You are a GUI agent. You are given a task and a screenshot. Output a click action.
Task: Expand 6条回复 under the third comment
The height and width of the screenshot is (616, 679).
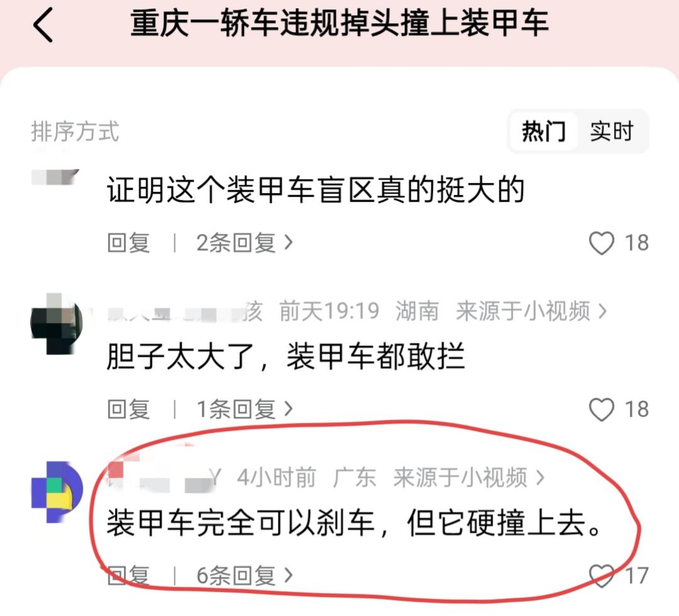[245, 576]
